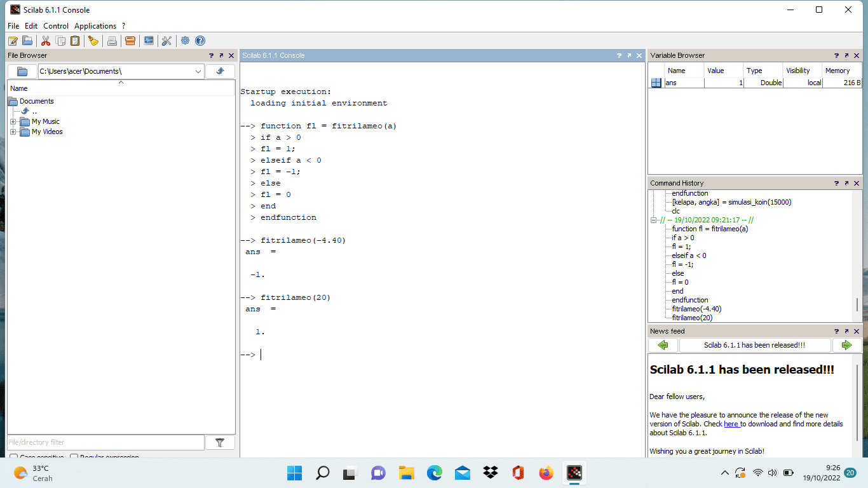
Task: Undock the Command History panel
Action: [x=846, y=183]
